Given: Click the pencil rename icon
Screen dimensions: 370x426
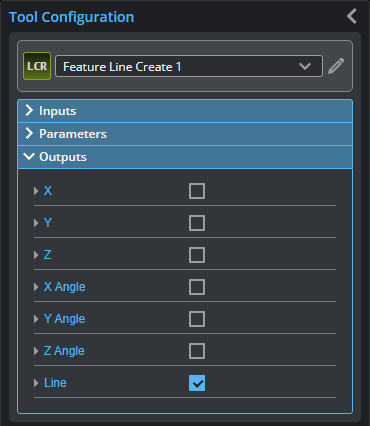Looking at the screenshot, I should 336,66.
